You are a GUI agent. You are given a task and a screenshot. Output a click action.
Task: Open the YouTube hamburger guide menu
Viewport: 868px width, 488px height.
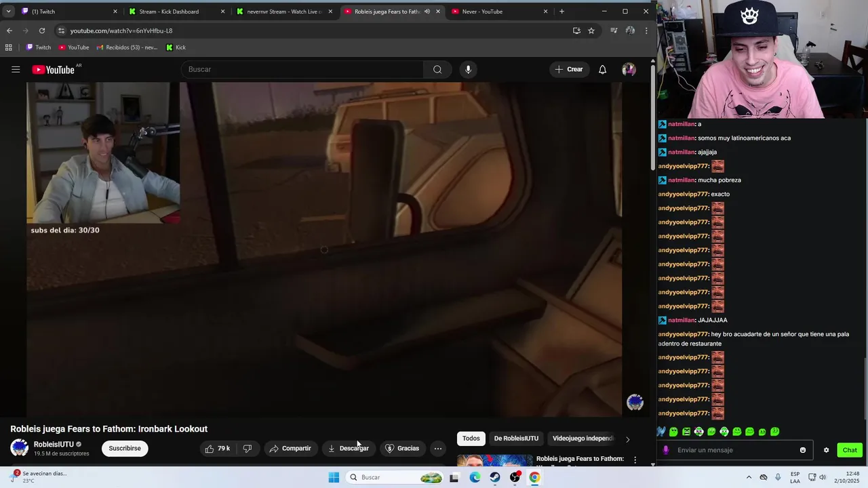coord(16,69)
